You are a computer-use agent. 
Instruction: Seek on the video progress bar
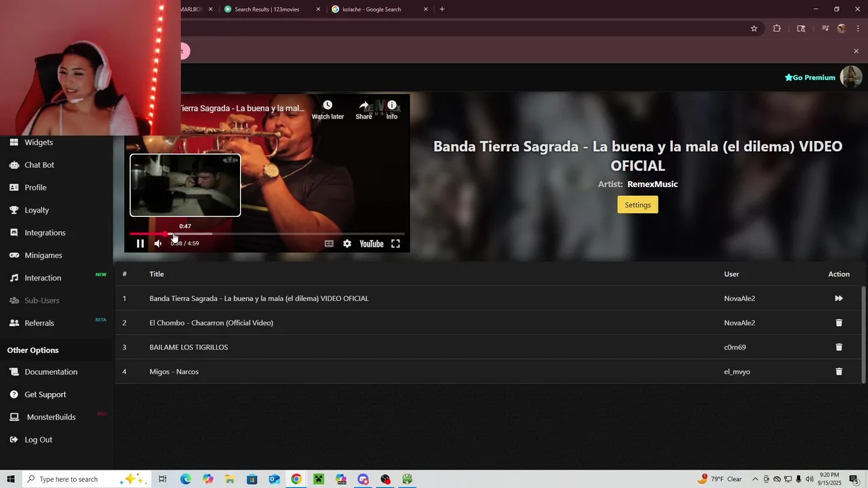(x=267, y=234)
